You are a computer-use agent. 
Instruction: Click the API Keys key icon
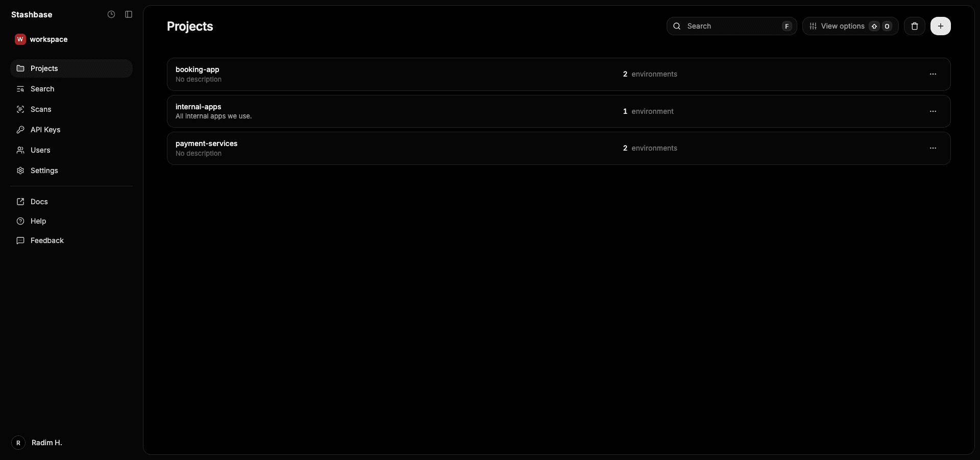pyautogui.click(x=20, y=130)
